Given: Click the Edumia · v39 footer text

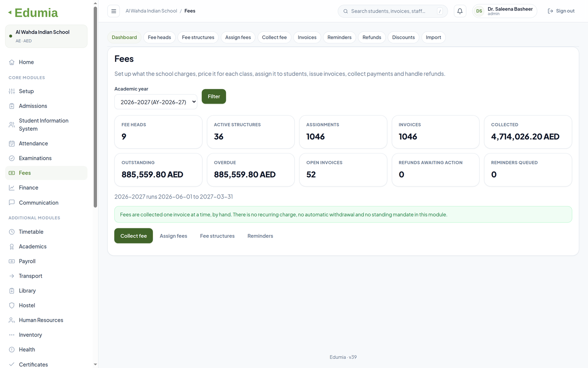Looking at the screenshot, I should coord(343,357).
